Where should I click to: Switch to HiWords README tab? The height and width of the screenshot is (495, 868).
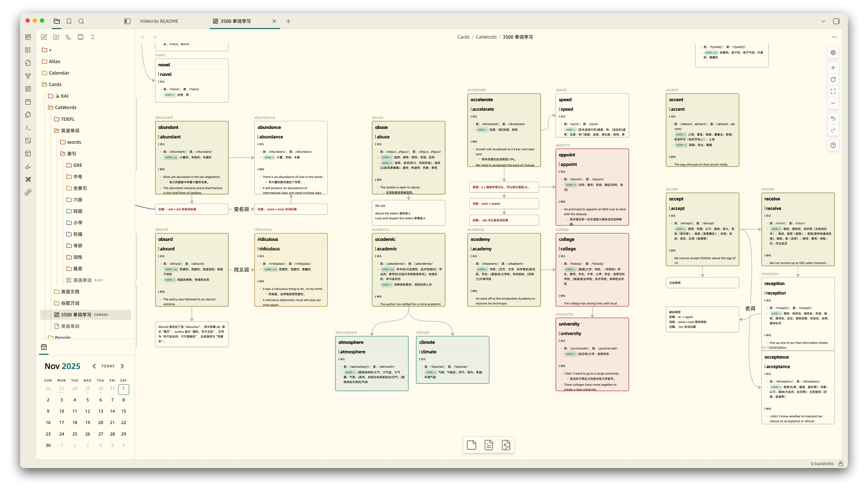pyautogui.click(x=159, y=21)
